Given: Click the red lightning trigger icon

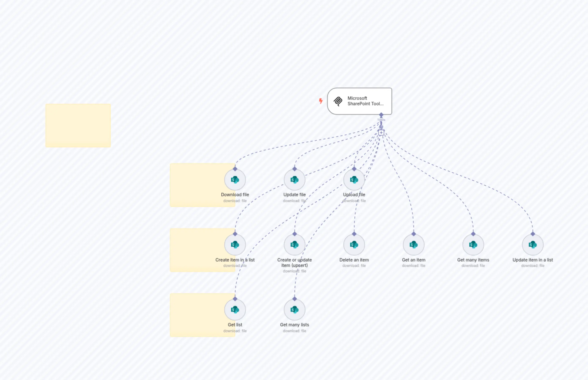Looking at the screenshot, I should tap(321, 101).
